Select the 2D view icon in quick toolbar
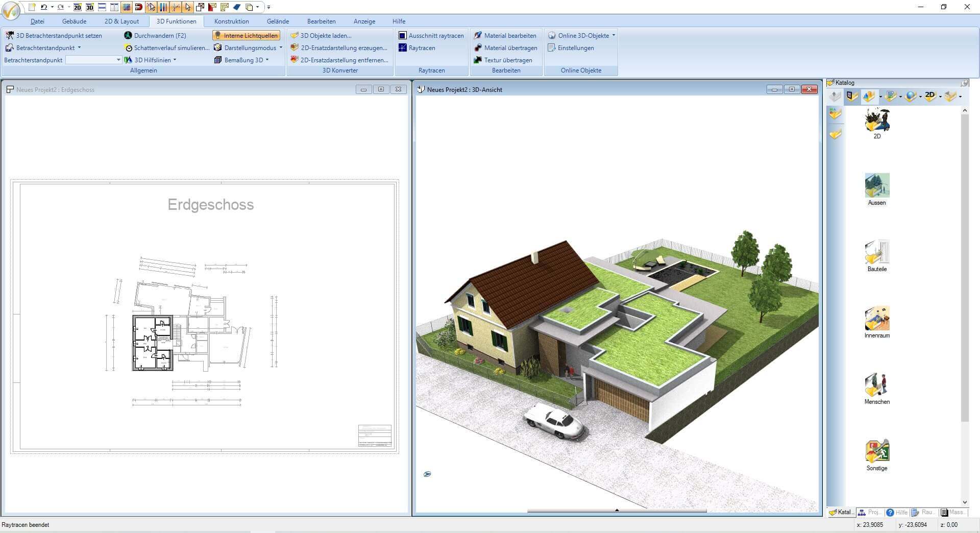 tap(77, 7)
